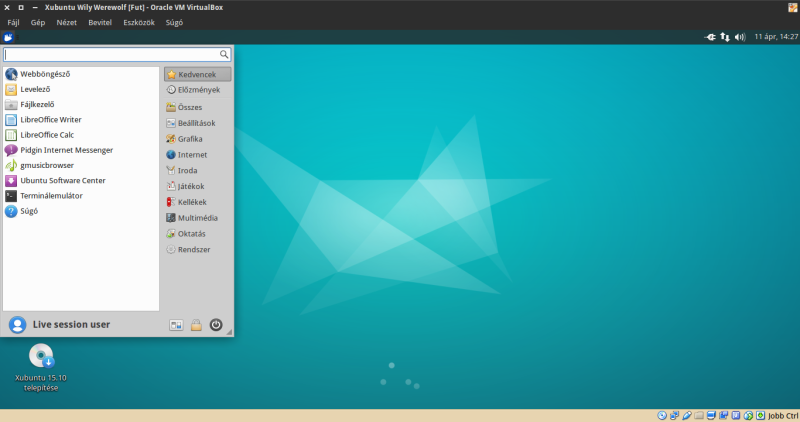The image size is (800, 422).
Task: Open the settings manager button
Action: (176, 325)
